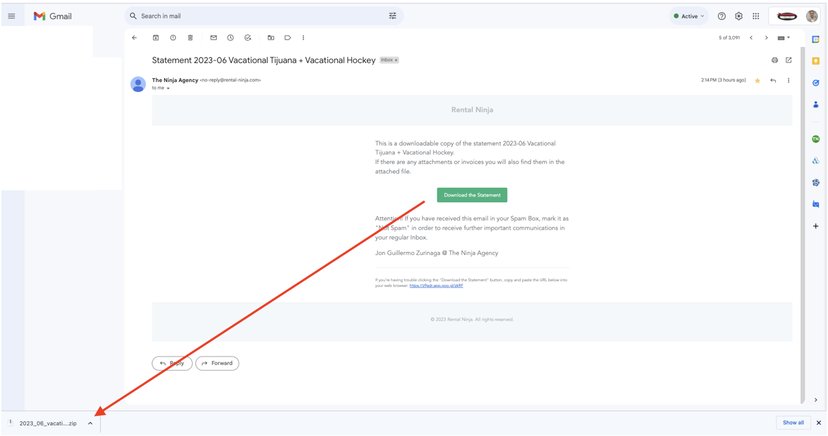Toggle the main menu hamburger
The height and width of the screenshot is (436, 828).
click(x=12, y=16)
